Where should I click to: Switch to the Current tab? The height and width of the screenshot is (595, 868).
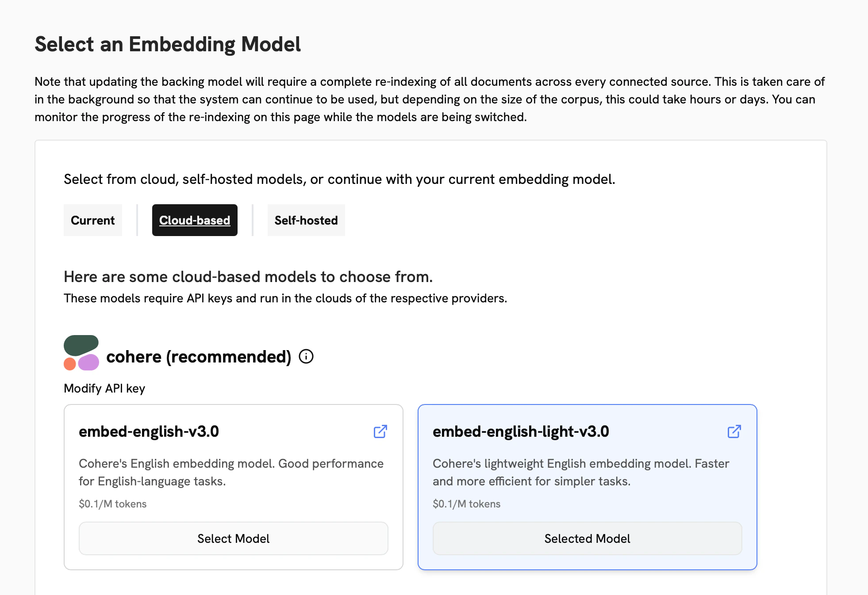coord(92,220)
